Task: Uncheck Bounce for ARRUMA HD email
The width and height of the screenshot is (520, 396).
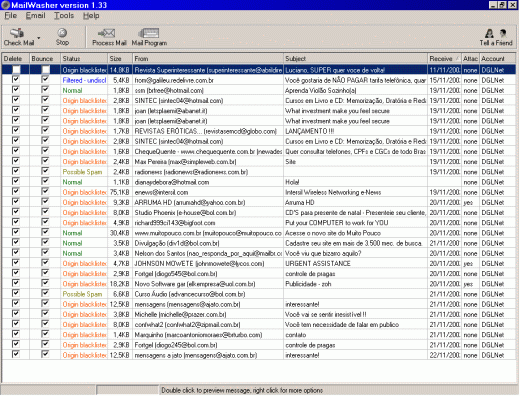Action: 45,202
